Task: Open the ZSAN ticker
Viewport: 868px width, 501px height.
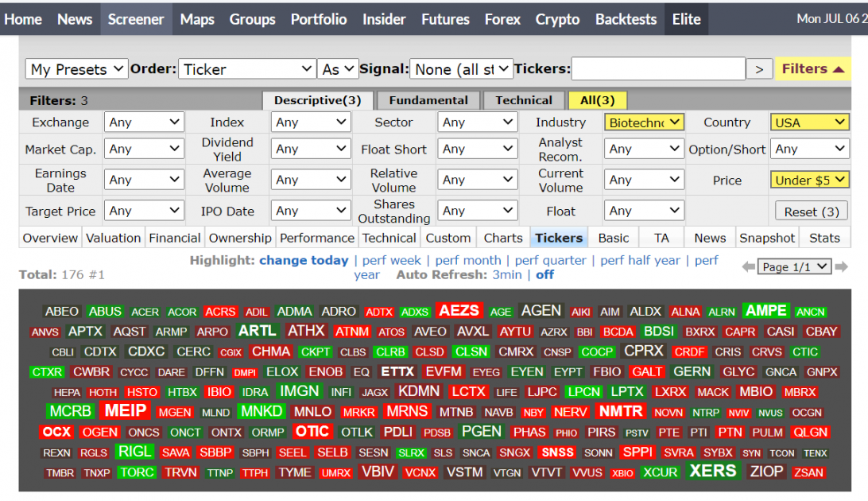Action: point(808,472)
